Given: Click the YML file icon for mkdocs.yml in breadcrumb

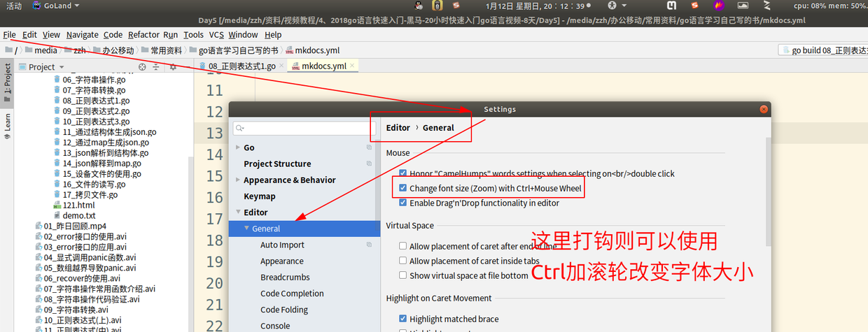Looking at the screenshot, I should coord(289,50).
